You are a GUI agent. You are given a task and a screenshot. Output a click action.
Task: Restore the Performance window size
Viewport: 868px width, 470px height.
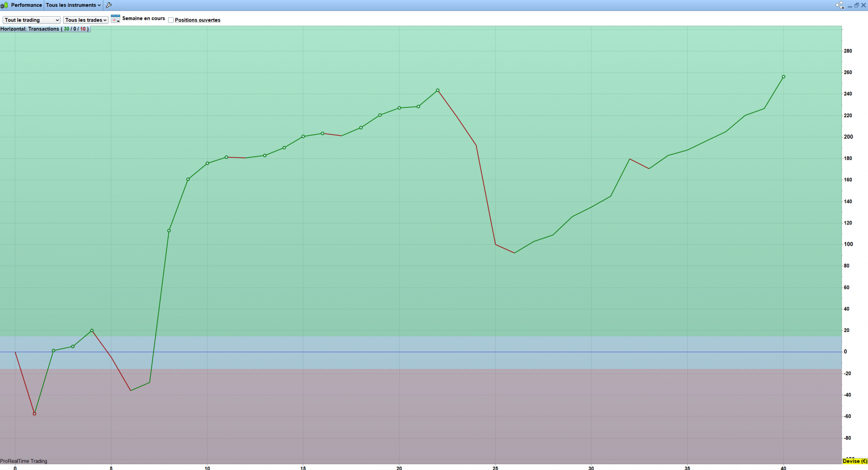[856, 5]
